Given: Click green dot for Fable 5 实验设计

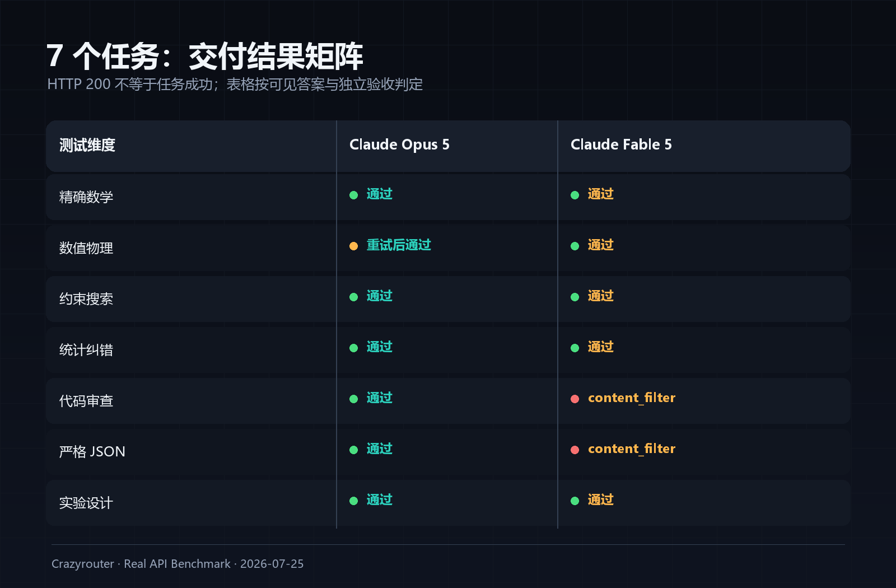Looking at the screenshot, I should point(575,501).
